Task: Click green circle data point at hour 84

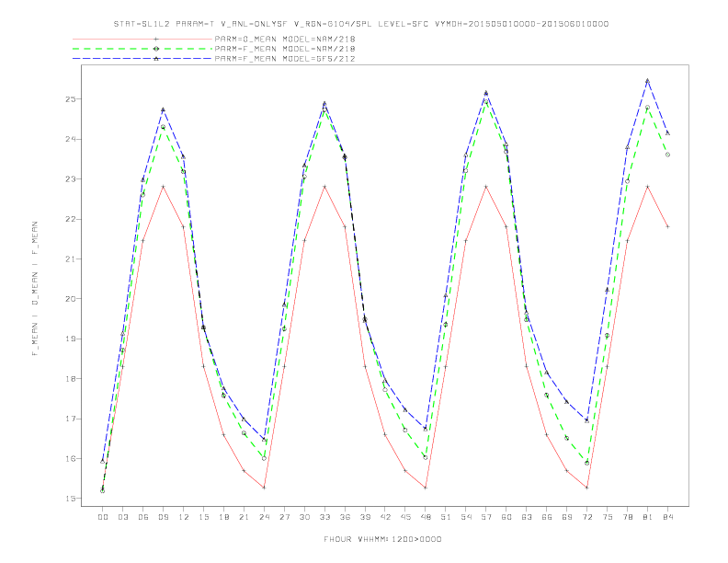Action: [667, 155]
